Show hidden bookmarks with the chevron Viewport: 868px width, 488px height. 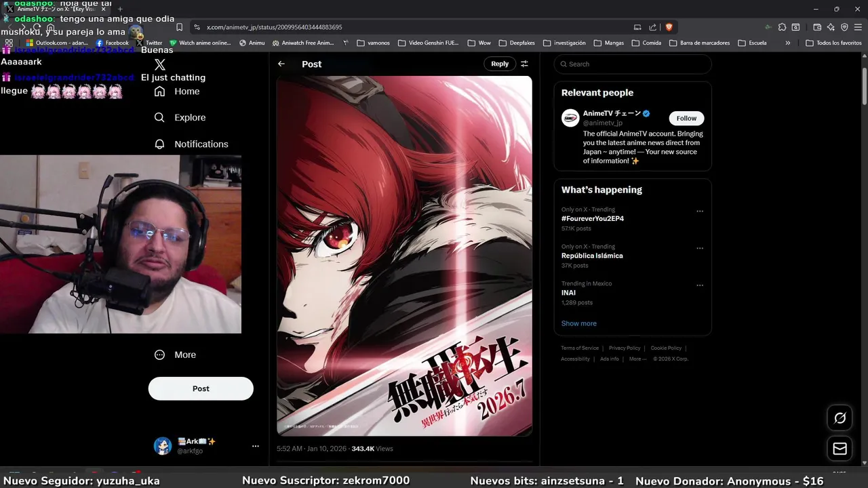click(788, 43)
